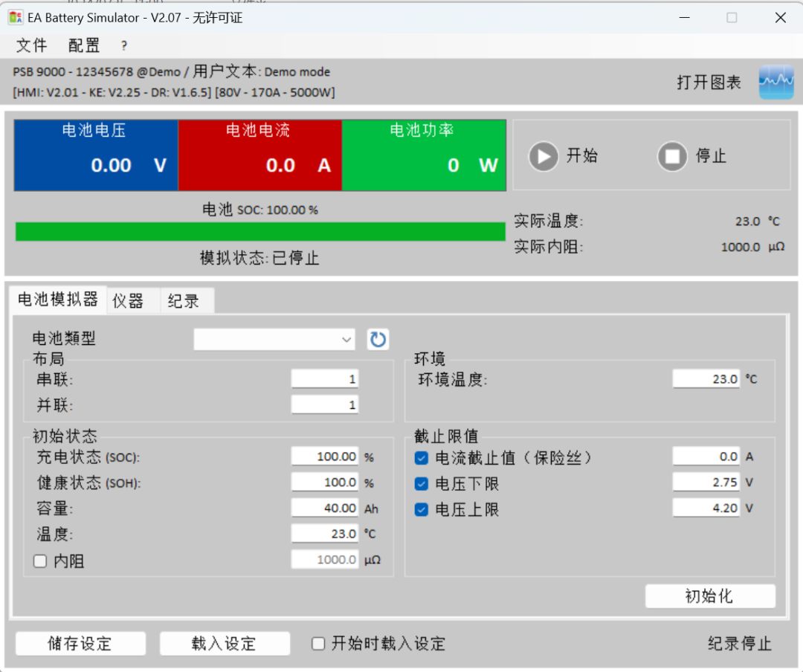Click the EA Battery Simulator title icon
The image size is (803, 672).
pyautogui.click(x=16, y=17)
